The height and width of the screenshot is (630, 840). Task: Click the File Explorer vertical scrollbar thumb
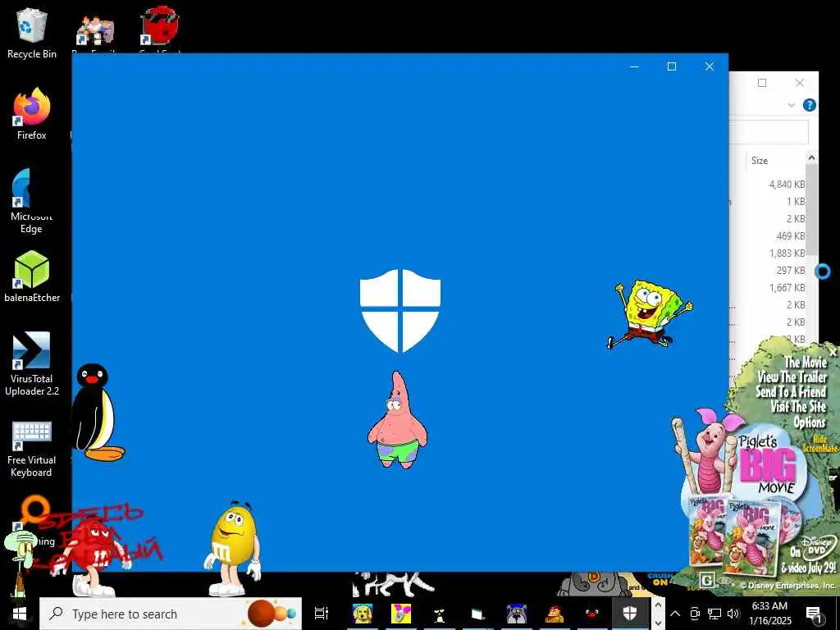point(811,209)
